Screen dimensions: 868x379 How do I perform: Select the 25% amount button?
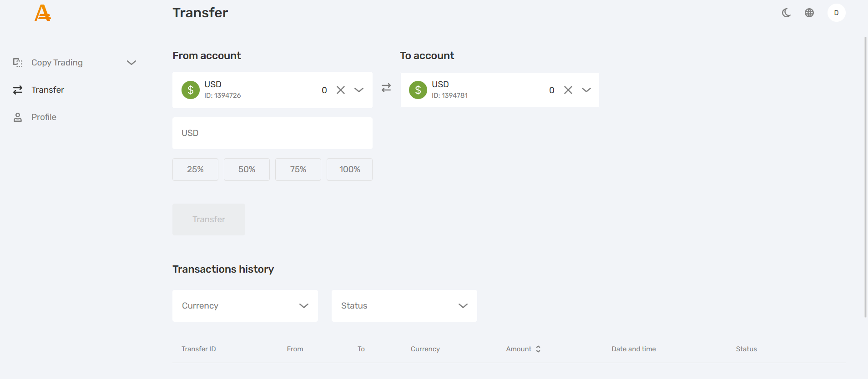(x=195, y=170)
